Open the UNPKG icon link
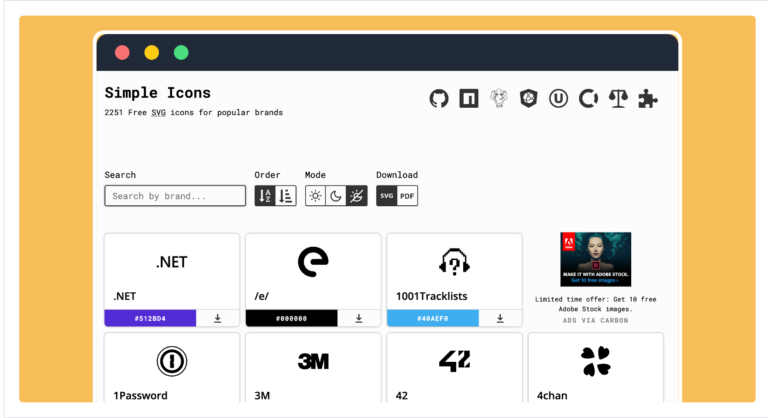Viewport: 768px width, 418px height. point(558,98)
